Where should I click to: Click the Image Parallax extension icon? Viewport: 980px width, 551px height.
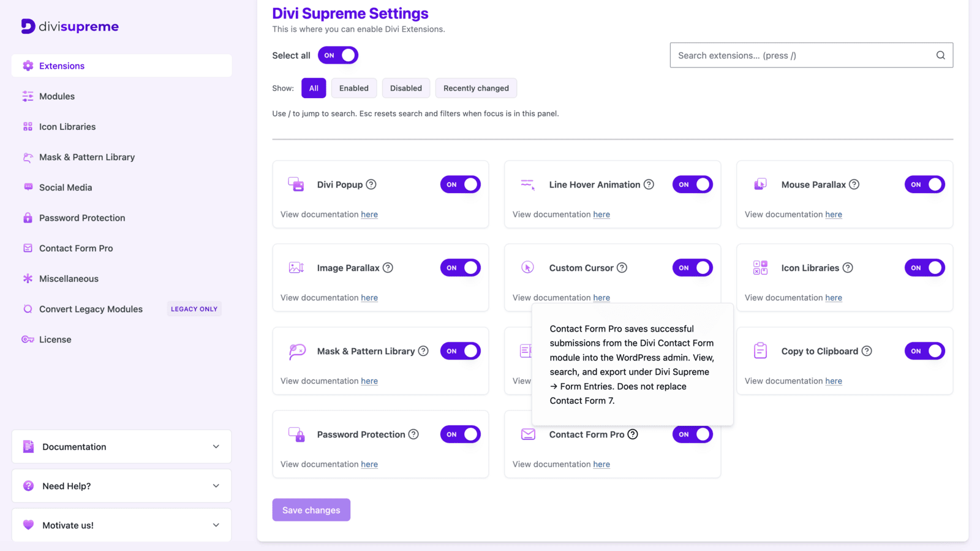click(296, 268)
